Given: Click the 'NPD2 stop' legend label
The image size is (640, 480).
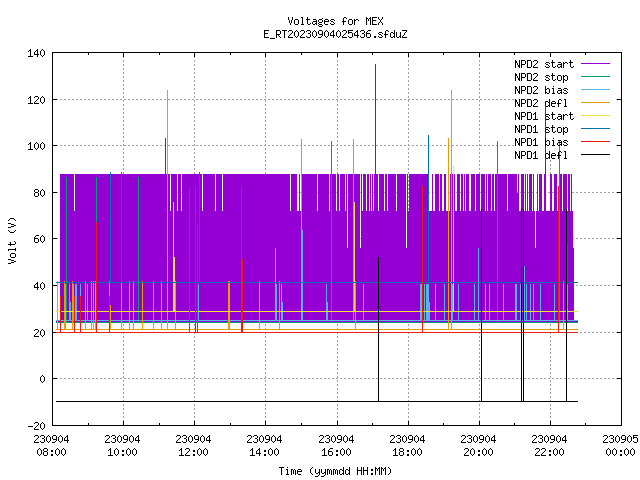Looking at the screenshot, I should click(541, 77).
